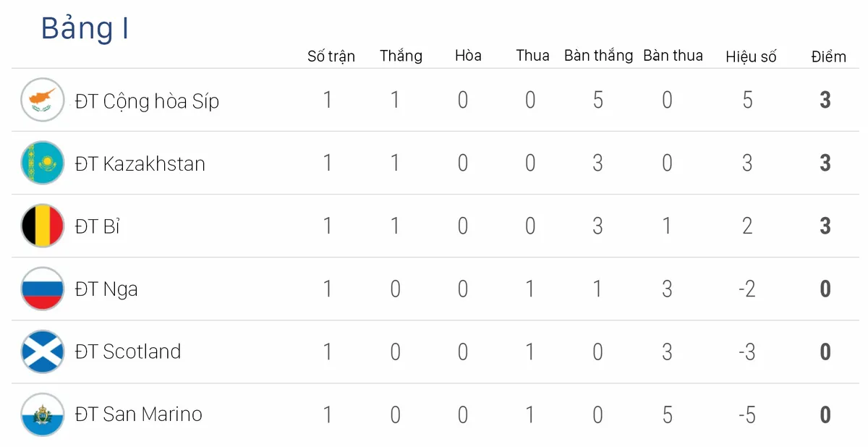Screen dimensions: 868x447
Task: Click the Scotland flag icon
Action: 43,352
